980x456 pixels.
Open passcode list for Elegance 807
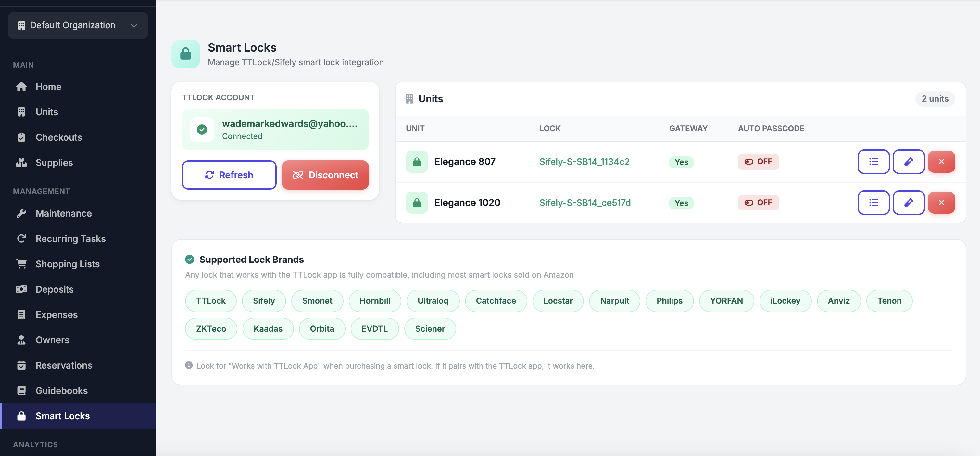click(x=873, y=162)
